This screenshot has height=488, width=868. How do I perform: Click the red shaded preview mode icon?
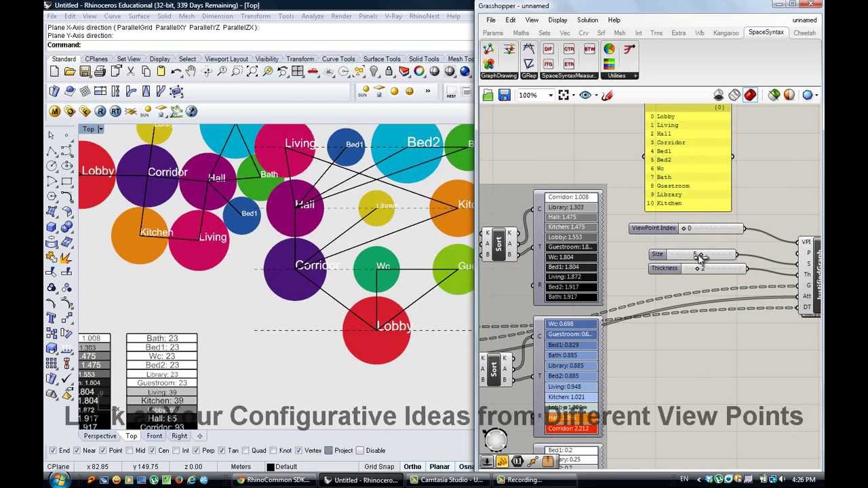coord(750,96)
